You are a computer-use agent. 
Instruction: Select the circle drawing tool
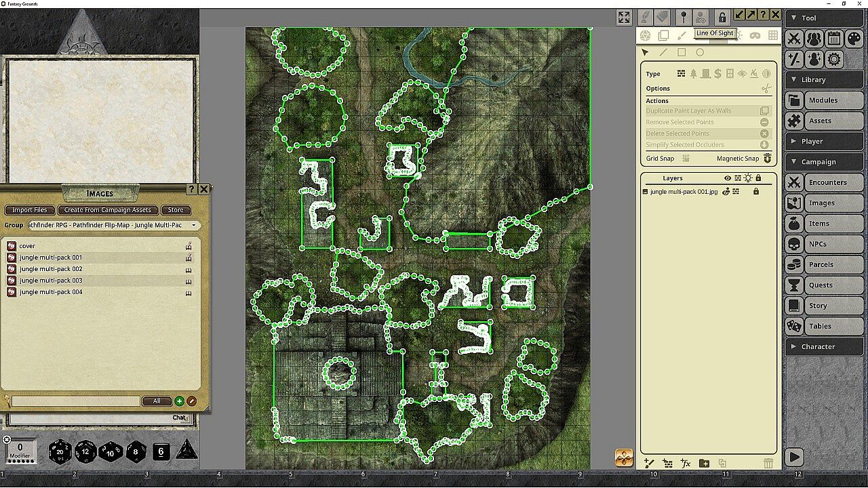pyautogui.click(x=700, y=52)
